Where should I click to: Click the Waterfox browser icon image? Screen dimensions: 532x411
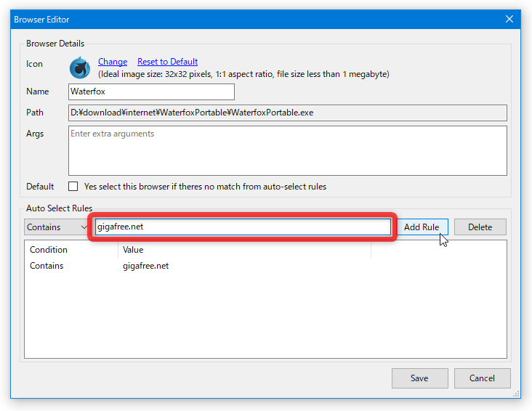(x=80, y=68)
